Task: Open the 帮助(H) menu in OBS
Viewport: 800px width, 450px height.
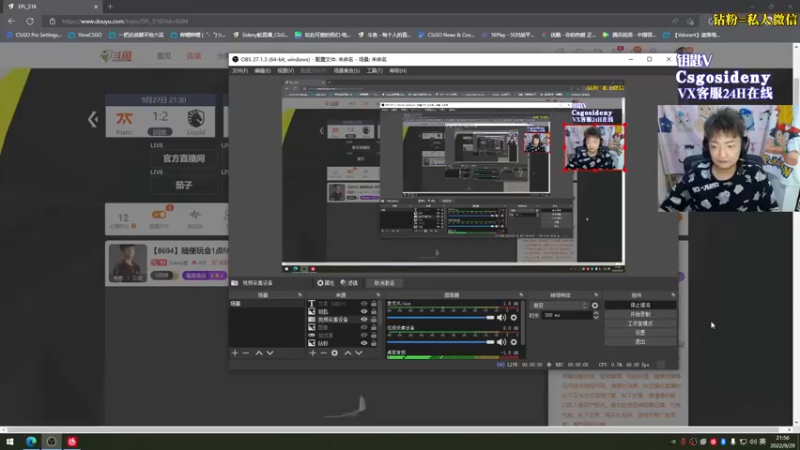Action: coord(397,70)
